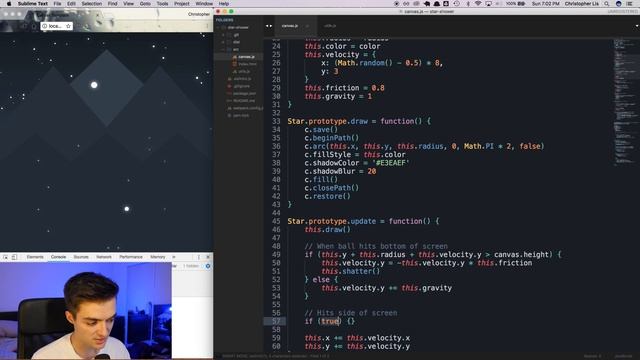Toggle the DevTools device toolbar icon
This screenshot has height=360, width=640.
[14, 257]
